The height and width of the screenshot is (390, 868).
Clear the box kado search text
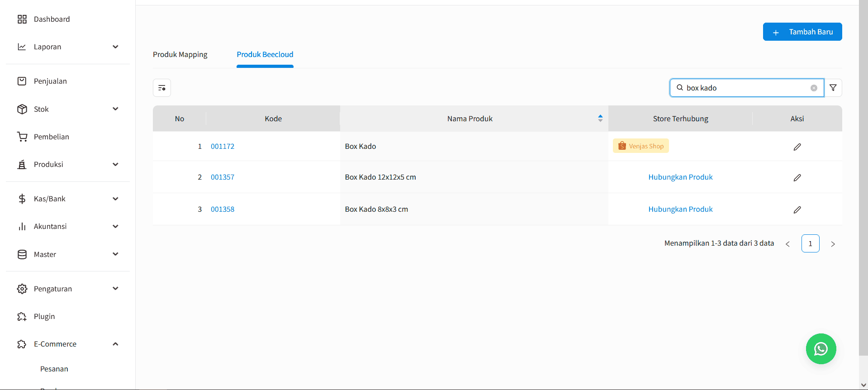[x=814, y=88]
